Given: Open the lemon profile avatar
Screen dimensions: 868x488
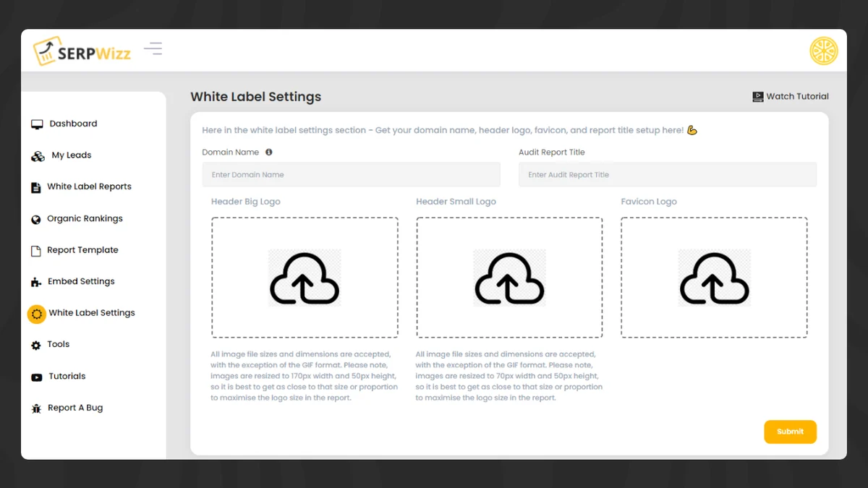Looking at the screenshot, I should (823, 51).
